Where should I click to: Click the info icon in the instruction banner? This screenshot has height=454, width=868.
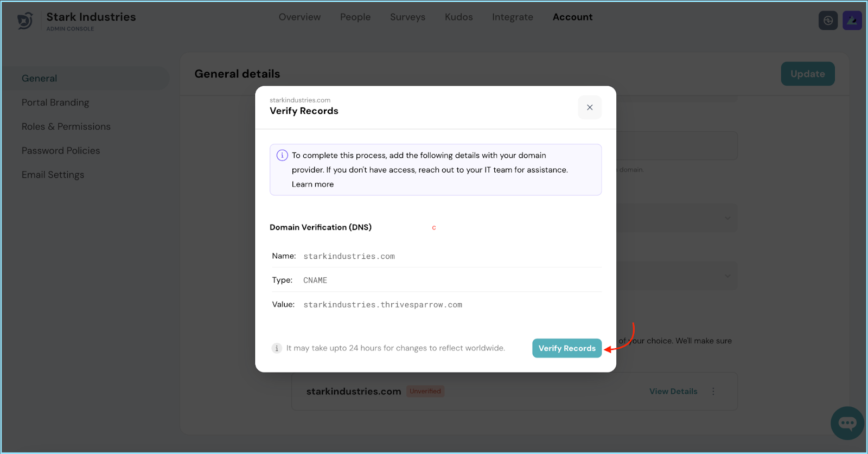click(x=282, y=155)
